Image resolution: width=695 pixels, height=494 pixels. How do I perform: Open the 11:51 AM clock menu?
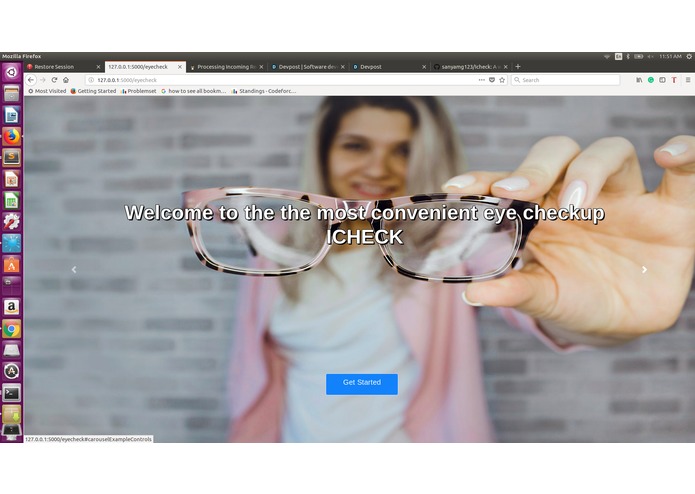[x=670, y=56]
